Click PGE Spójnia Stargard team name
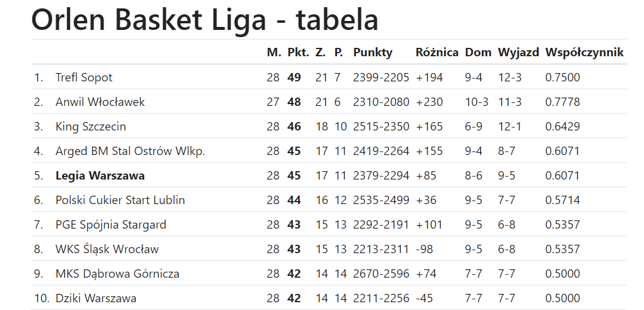Image resolution: width=644 pixels, height=310 pixels. click(111, 224)
